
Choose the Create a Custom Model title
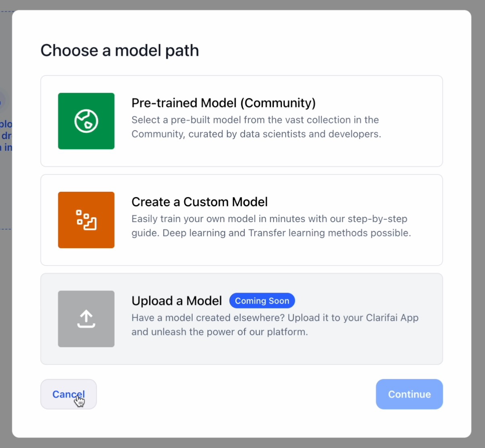199,202
